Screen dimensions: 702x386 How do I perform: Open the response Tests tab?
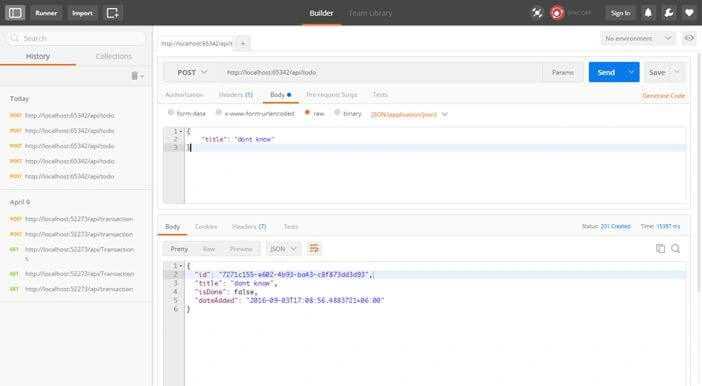point(291,227)
